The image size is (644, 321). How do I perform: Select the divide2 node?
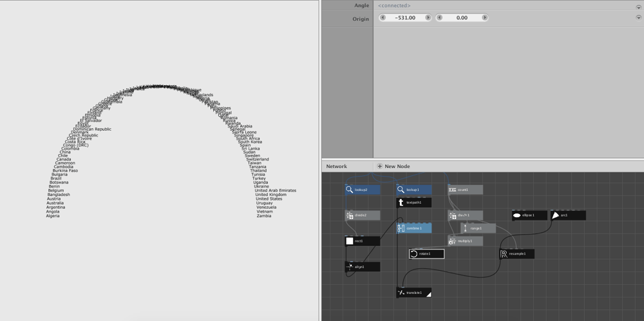362,215
